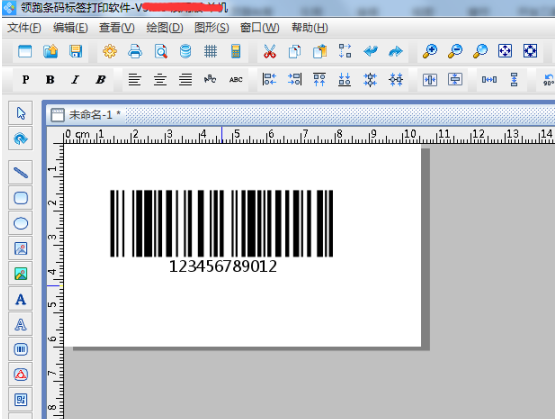Screen dimensions: 558x419
Task: Open document settings gear icon
Action: click(x=110, y=51)
